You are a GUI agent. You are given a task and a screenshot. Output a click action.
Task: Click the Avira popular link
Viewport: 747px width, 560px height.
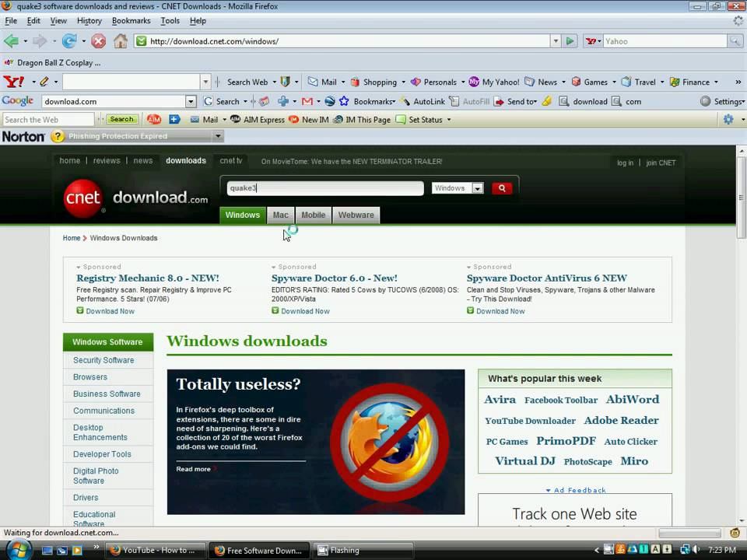[x=500, y=400]
